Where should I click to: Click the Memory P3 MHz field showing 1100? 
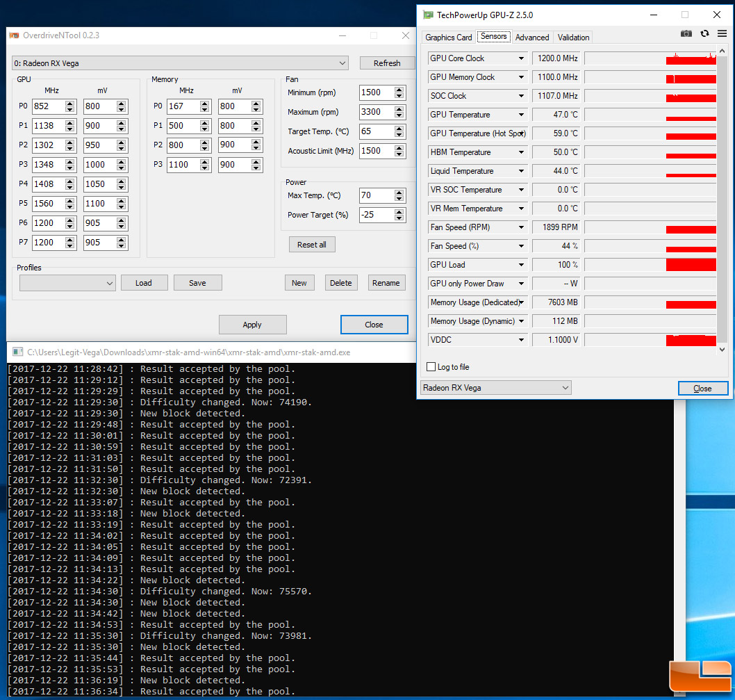(x=183, y=165)
